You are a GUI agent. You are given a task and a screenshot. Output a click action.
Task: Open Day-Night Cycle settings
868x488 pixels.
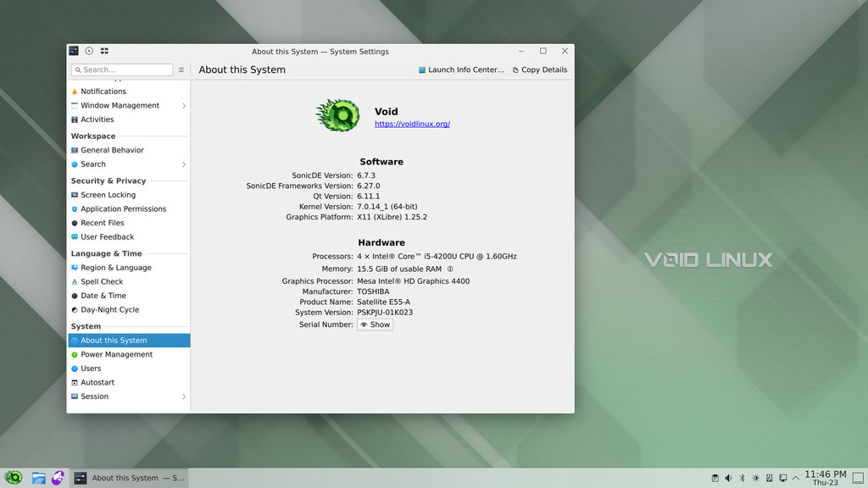tap(129, 310)
